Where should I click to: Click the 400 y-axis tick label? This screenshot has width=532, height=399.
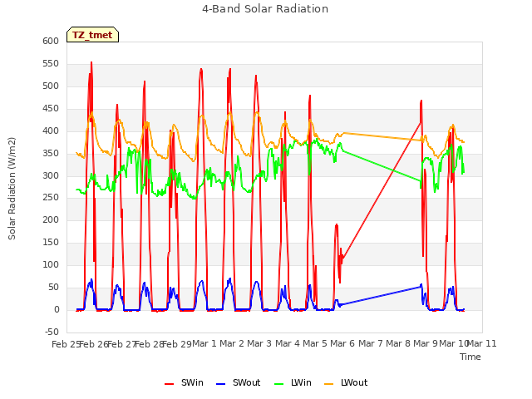pos(51,131)
